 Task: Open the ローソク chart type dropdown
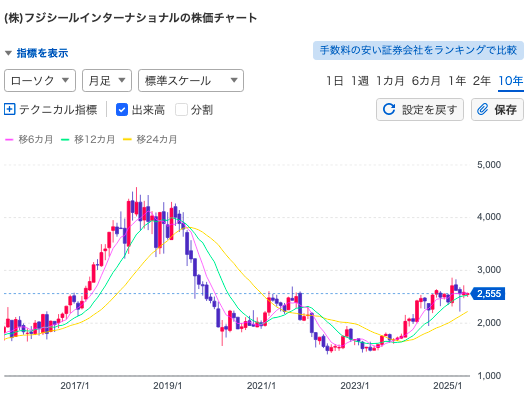pyautogui.click(x=40, y=81)
